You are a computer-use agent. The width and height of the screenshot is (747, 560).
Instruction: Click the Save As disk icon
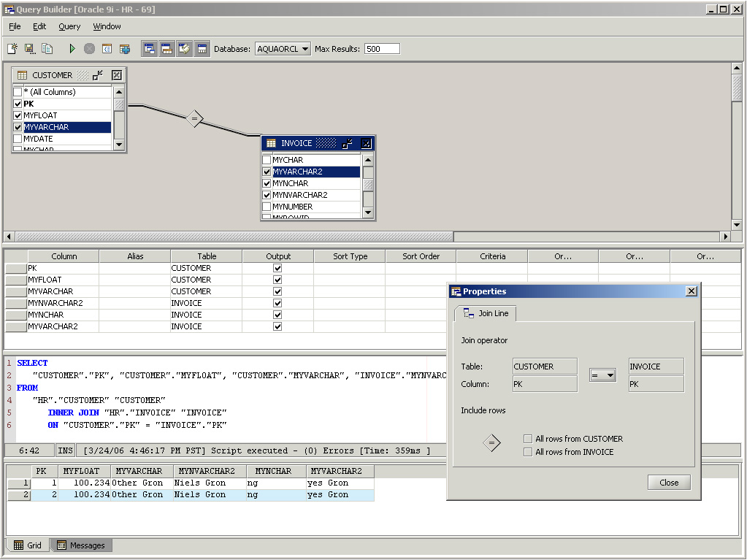pos(30,49)
